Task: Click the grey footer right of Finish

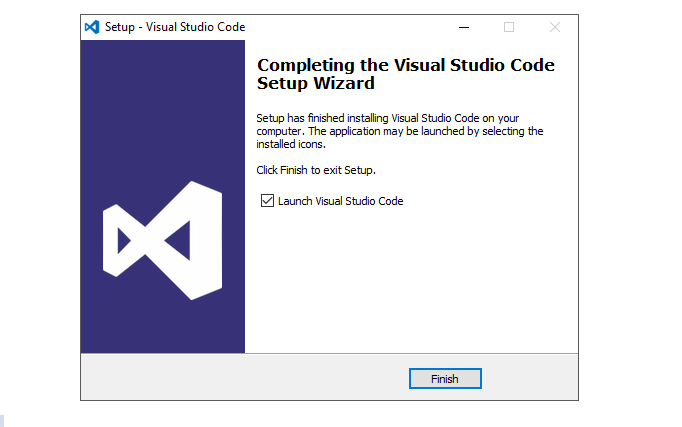Action: [x=530, y=378]
